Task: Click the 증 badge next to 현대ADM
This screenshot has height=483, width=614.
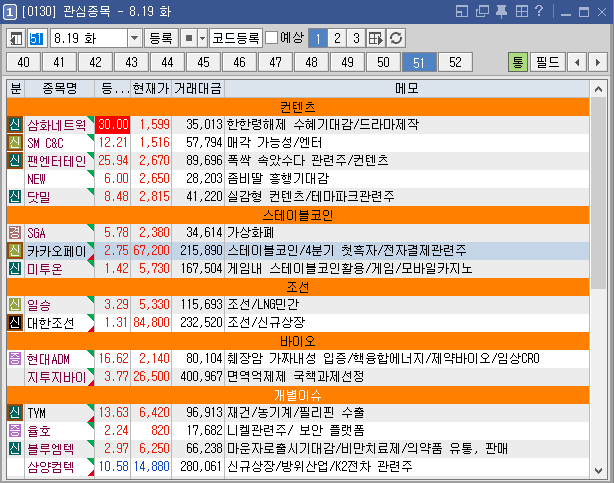Action: (15, 359)
